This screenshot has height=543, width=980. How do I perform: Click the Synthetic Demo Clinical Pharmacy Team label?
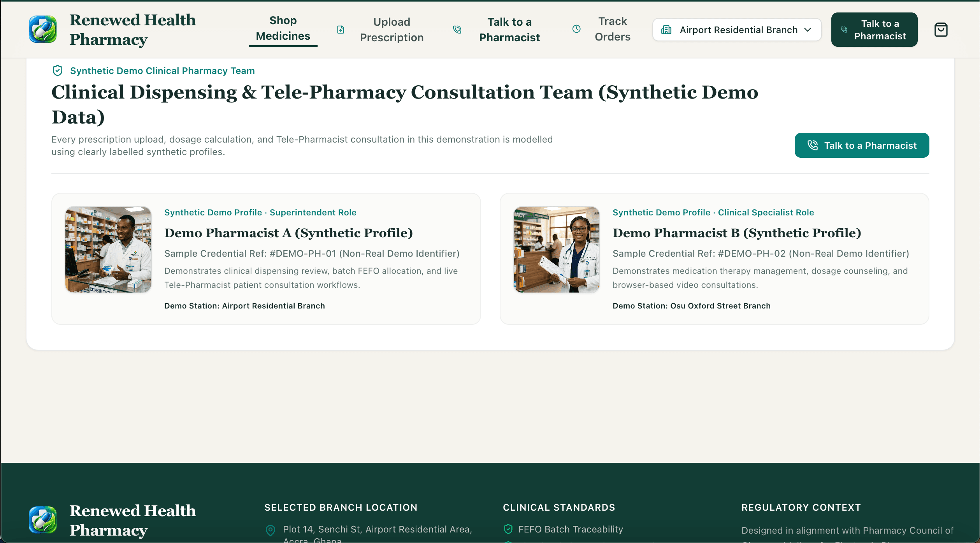[x=162, y=71]
